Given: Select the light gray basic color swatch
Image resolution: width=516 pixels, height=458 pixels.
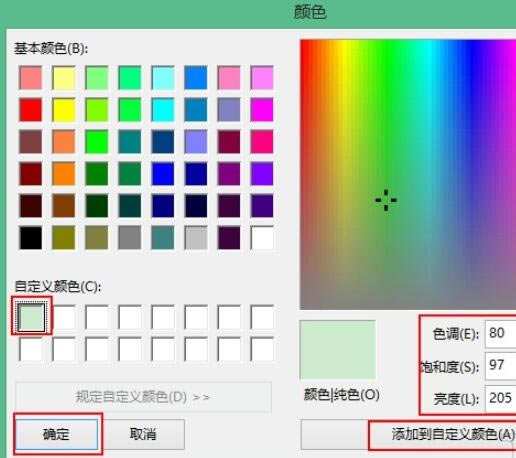Looking at the screenshot, I should tap(196, 238).
